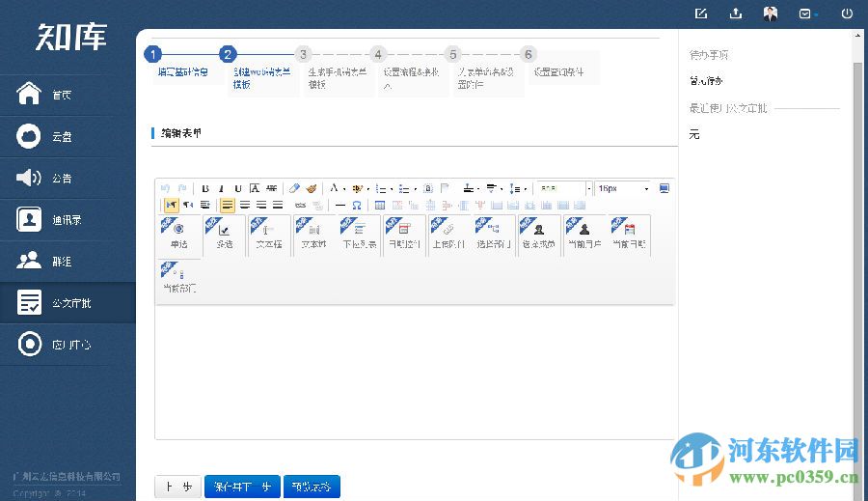This screenshot has height=501, width=868.
Task: Insert 文本框 text box control
Action: pyautogui.click(x=269, y=235)
